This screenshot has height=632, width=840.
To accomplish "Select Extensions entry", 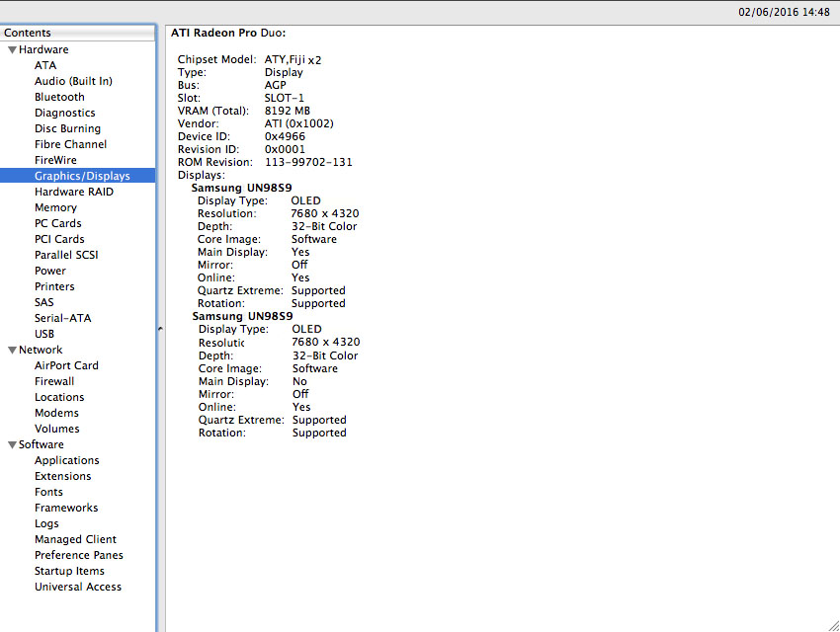I will (62, 476).
